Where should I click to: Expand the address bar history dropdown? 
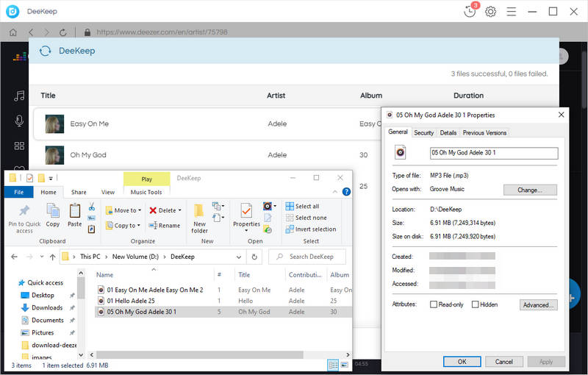(238, 257)
